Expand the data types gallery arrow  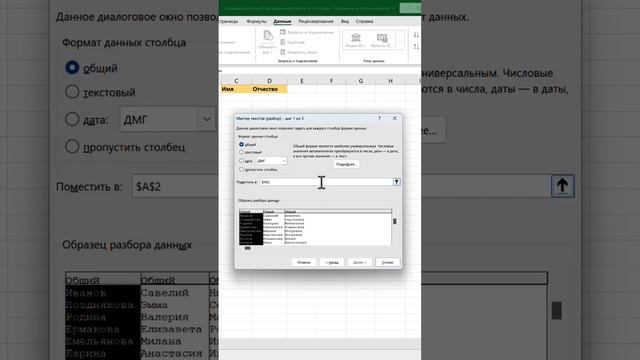tap(400, 40)
